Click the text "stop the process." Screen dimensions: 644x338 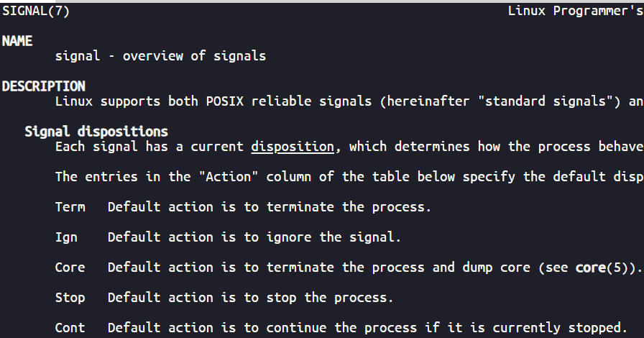(x=330, y=298)
